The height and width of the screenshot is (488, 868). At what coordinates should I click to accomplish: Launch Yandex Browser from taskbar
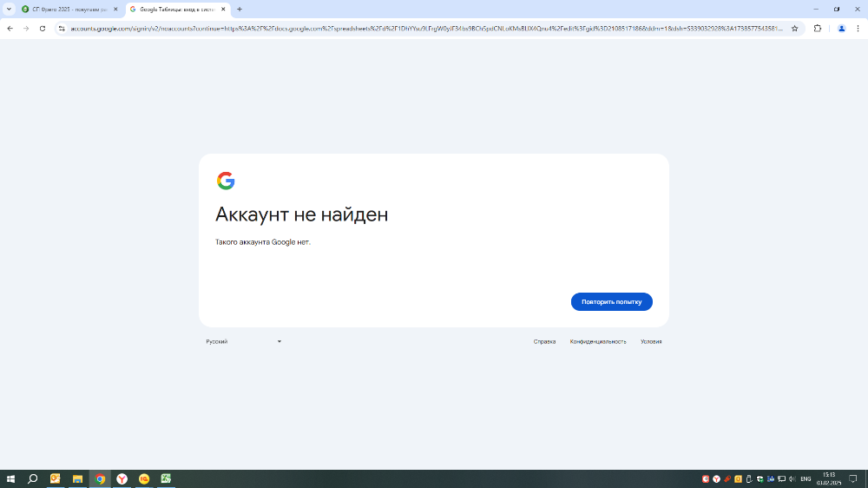coord(122,478)
